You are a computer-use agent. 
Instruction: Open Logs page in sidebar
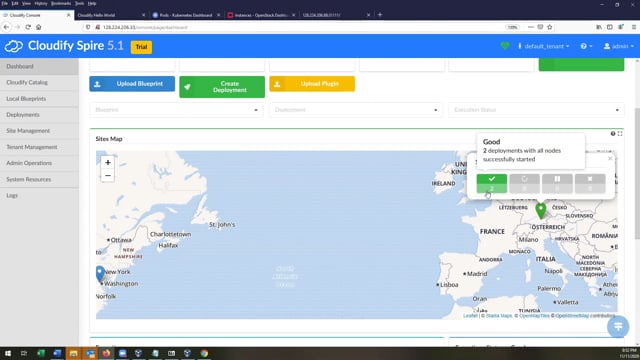[x=39, y=196]
